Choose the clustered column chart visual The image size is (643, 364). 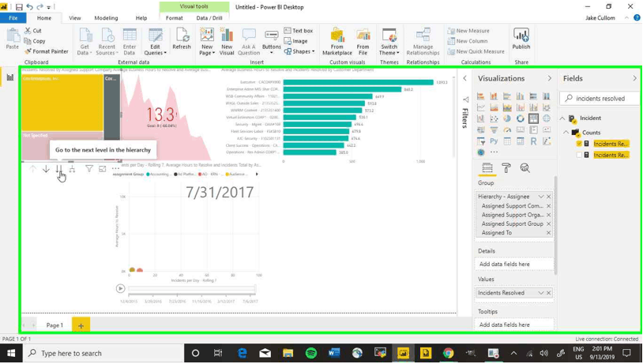click(x=520, y=96)
